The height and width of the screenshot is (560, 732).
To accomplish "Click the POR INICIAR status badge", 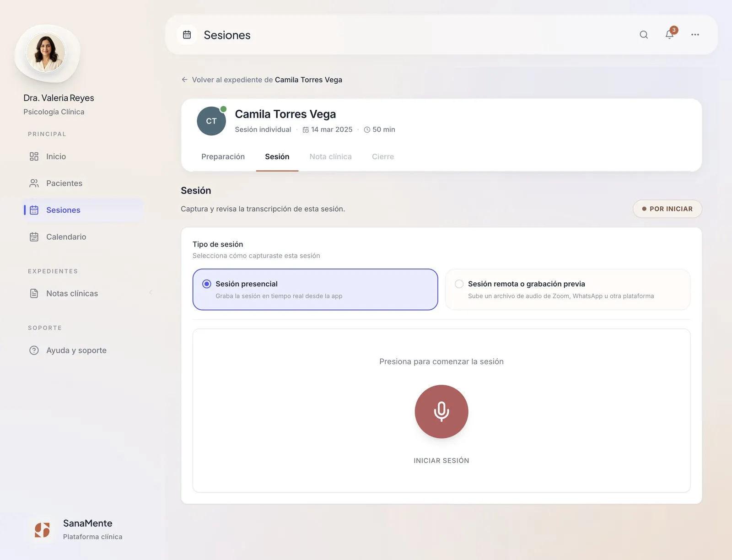I will coord(667,209).
